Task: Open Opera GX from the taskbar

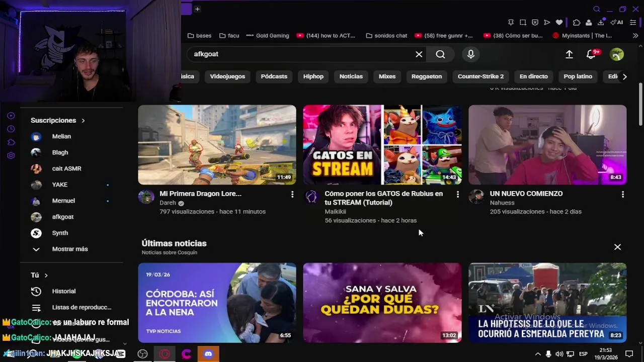Action: [165, 354]
